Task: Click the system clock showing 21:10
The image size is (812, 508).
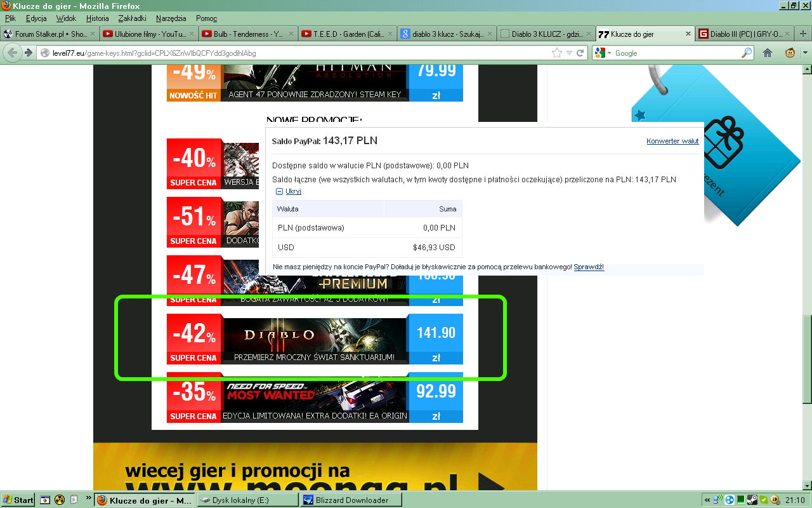Action: pyautogui.click(x=796, y=500)
